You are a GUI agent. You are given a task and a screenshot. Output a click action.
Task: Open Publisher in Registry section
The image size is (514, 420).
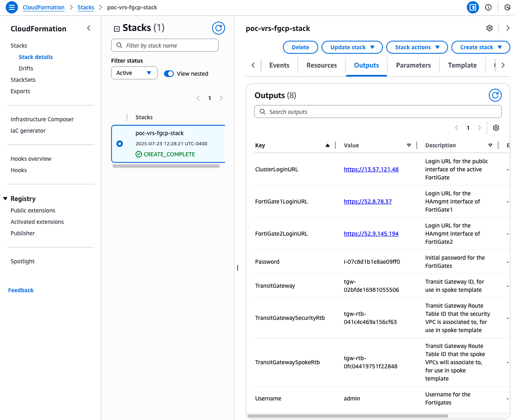23,233
